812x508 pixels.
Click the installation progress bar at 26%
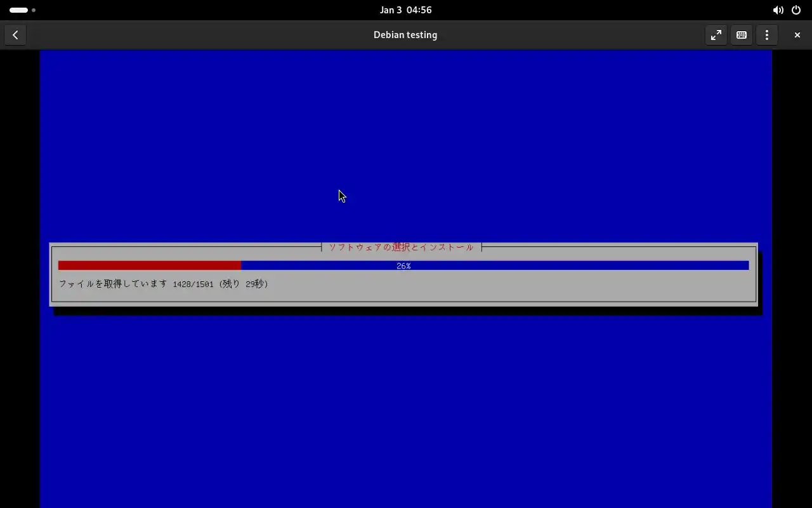point(403,265)
